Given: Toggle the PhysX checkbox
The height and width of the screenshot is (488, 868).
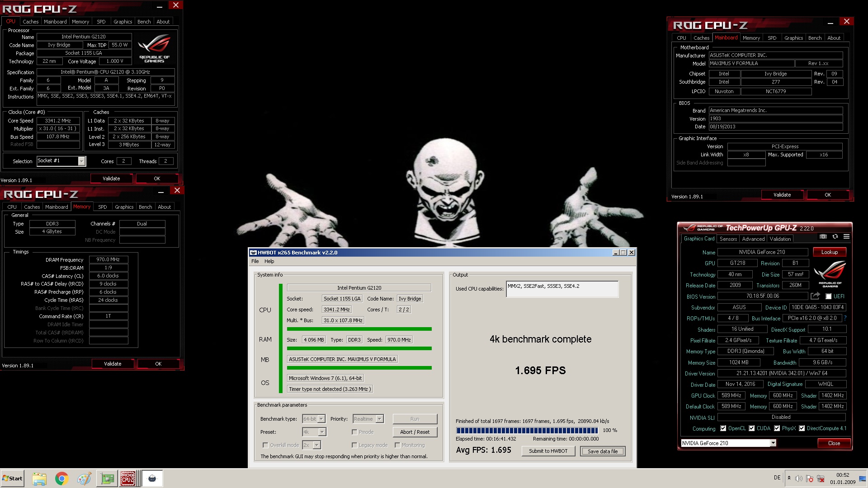Looking at the screenshot, I should [777, 428].
